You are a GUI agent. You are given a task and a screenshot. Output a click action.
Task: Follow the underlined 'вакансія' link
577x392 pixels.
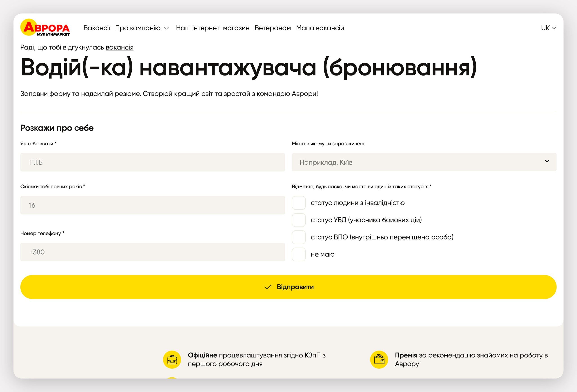pyautogui.click(x=120, y=47)
